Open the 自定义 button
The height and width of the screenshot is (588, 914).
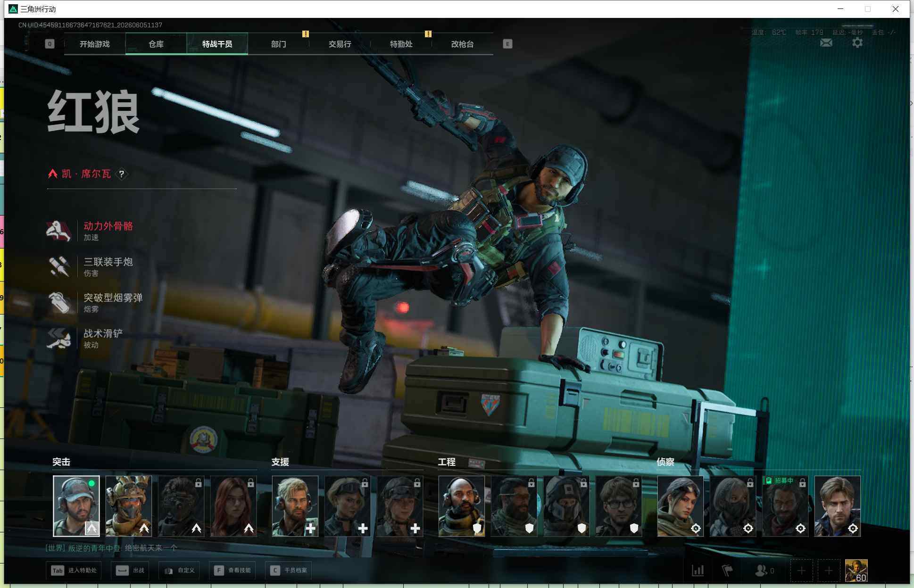pyautogui.click(x=179, y=571)
